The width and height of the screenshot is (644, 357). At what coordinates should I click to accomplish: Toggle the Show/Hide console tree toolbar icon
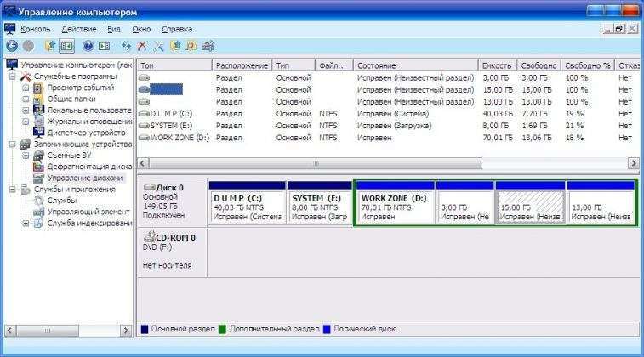(x=66, y=46)
